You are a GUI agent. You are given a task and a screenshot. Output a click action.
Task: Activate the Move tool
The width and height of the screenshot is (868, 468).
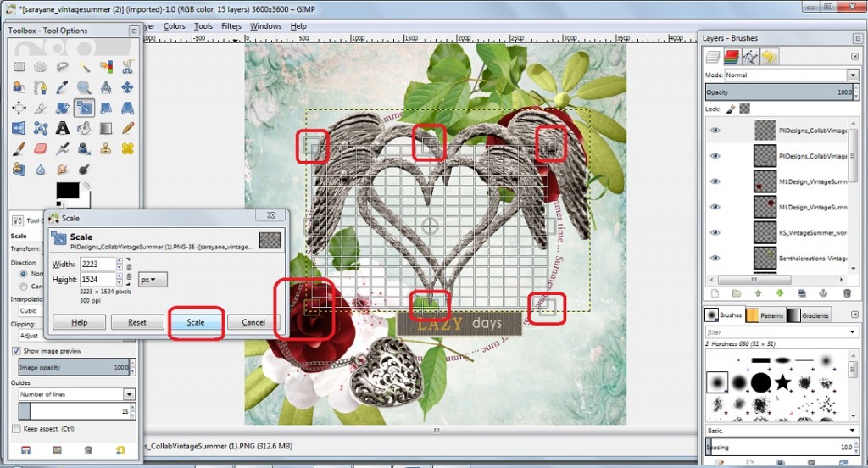click(x=128, y=87)
